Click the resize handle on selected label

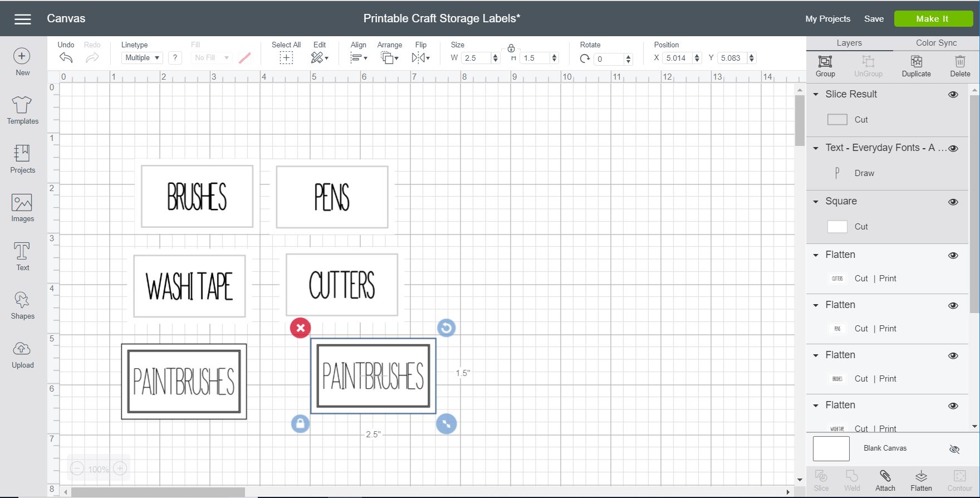[x=446, y=424]
